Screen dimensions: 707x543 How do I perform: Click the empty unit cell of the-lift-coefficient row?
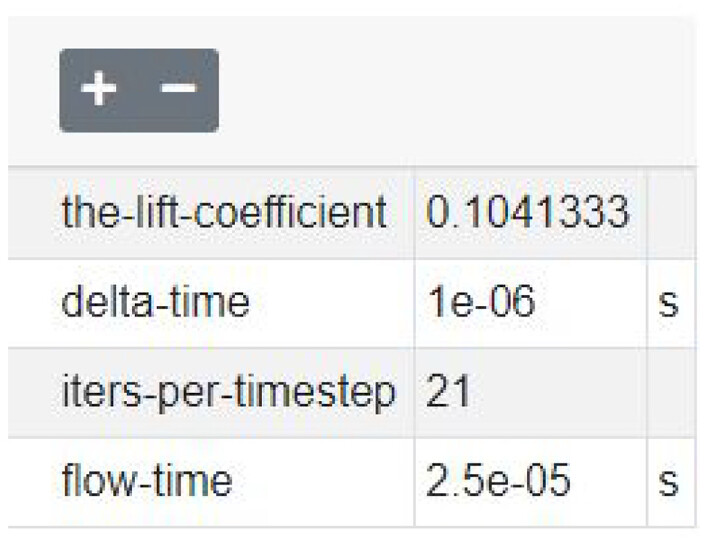click(671, 213)
